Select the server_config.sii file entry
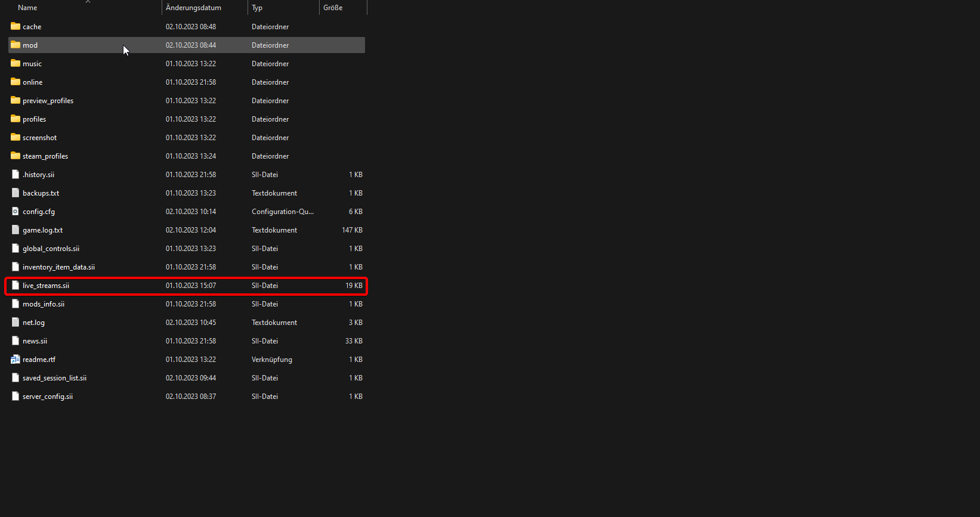The image size is (980, 517). coord(48,397)
